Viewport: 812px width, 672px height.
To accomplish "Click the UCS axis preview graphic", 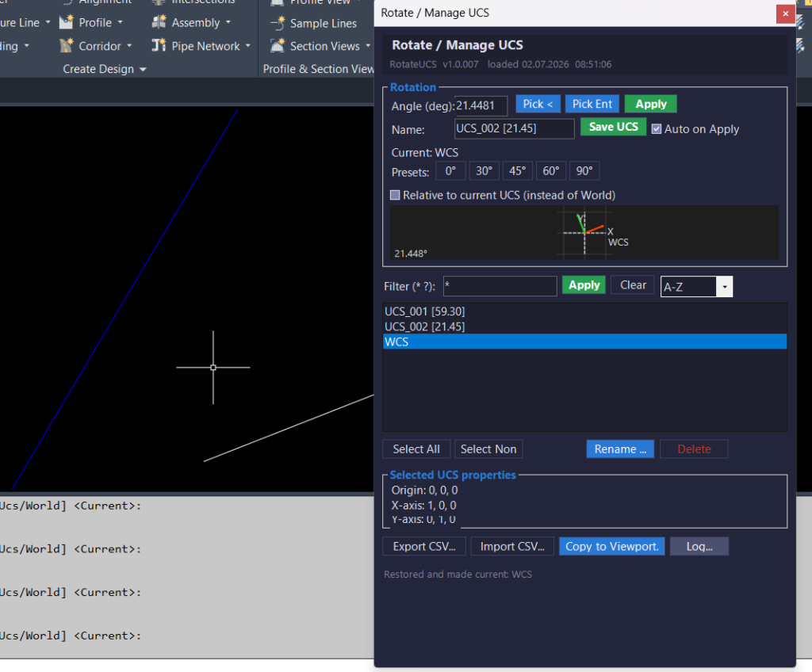I will point(584,232).
